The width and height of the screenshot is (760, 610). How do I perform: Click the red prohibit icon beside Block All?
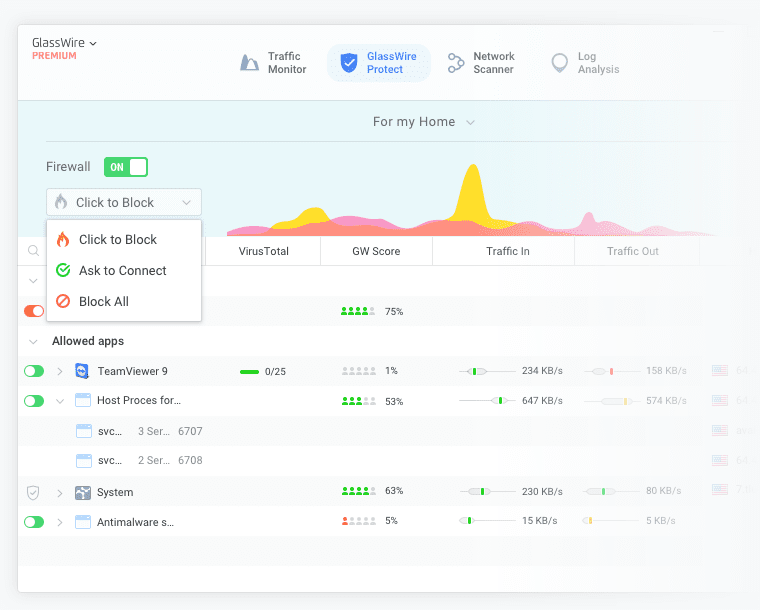pyautogui.click(x=63, y=301)
